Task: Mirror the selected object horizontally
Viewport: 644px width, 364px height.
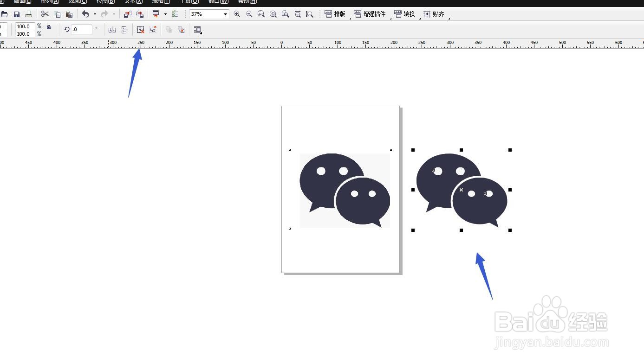Action: pos(111,30)
